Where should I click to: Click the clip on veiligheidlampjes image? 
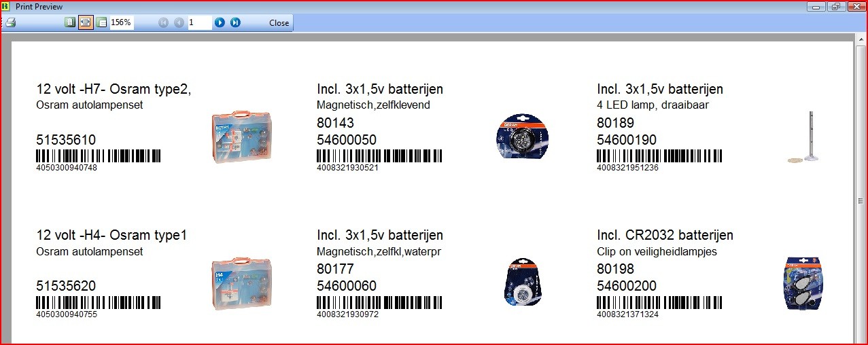pos(803,284)
